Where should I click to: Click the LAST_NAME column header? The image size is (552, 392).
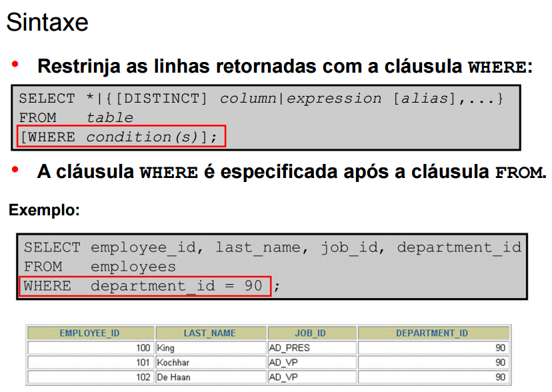click(210, 333)
